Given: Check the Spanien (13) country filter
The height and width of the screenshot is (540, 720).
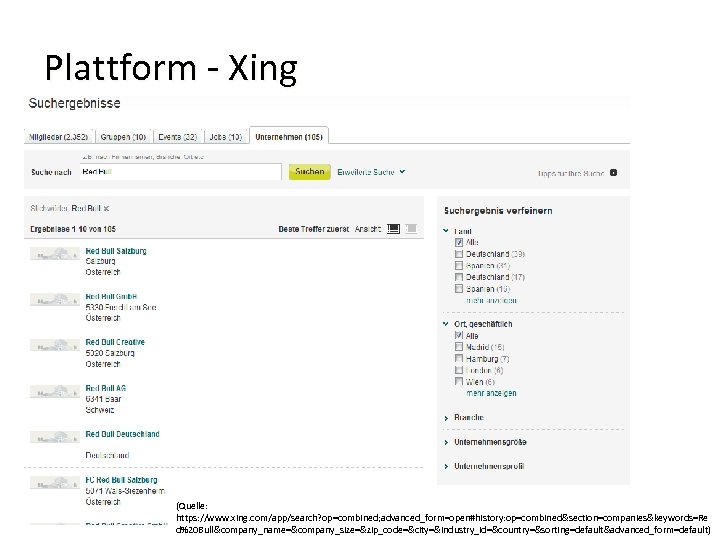Looking at the screenshot, I should [459, 289].
